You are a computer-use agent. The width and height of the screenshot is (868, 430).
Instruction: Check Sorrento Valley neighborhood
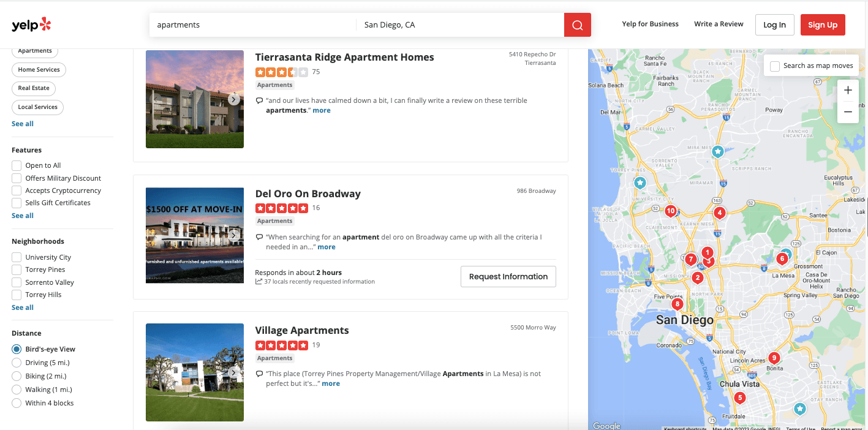(x=17, y=282)
